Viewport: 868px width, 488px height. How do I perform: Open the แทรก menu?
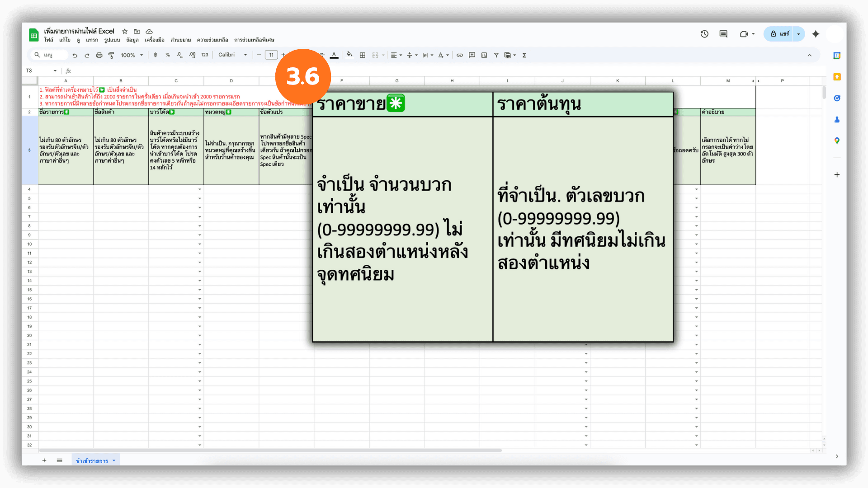pos(92,40)
